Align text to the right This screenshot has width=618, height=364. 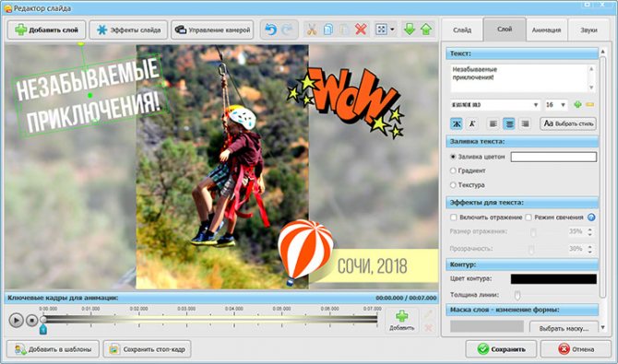pos(525,123)
